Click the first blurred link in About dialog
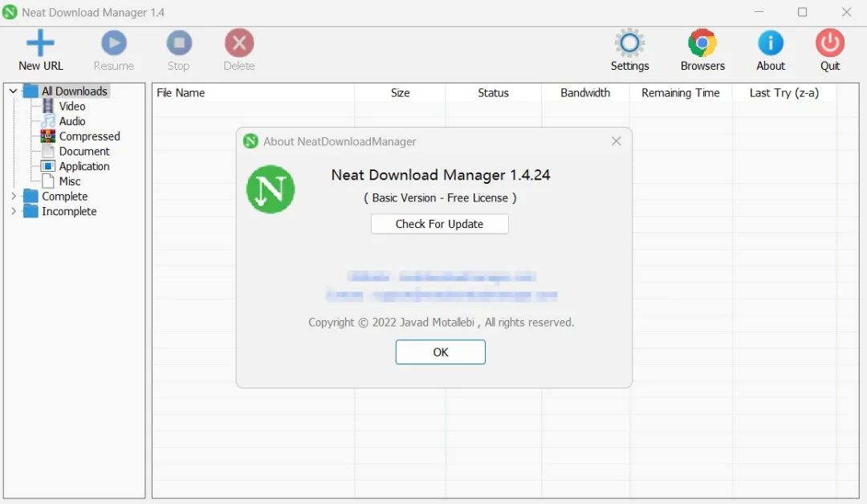The width and height of the screenshot is (867, 504). (442, 276)
